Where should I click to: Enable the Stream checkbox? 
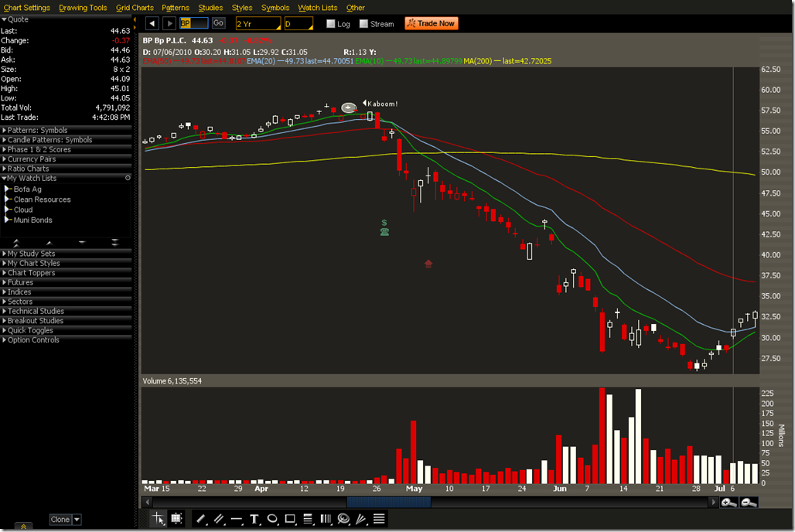(363, 24)
